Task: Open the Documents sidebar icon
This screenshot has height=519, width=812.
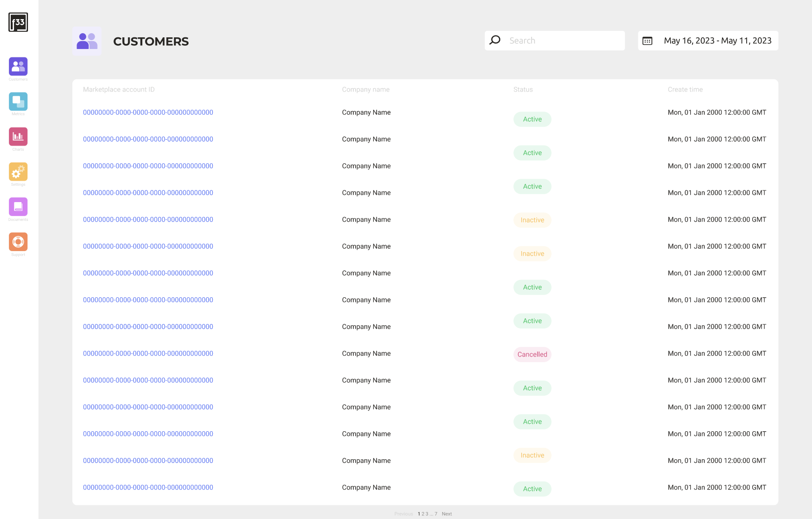Action: [18, 207]
